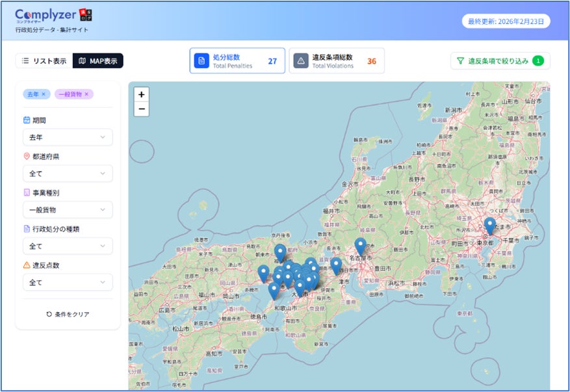Click the 金沢市 label on the map
Viewport: 570px width, 392px height.
click(350, 185)
